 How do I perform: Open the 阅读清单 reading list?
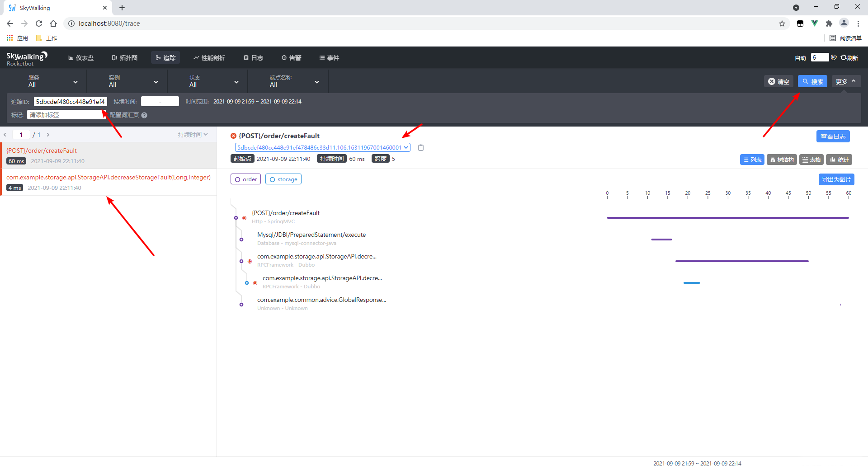[846, 38]
